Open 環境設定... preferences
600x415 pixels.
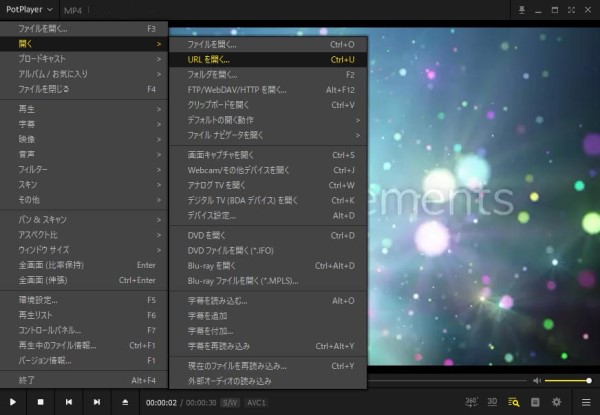84,300
